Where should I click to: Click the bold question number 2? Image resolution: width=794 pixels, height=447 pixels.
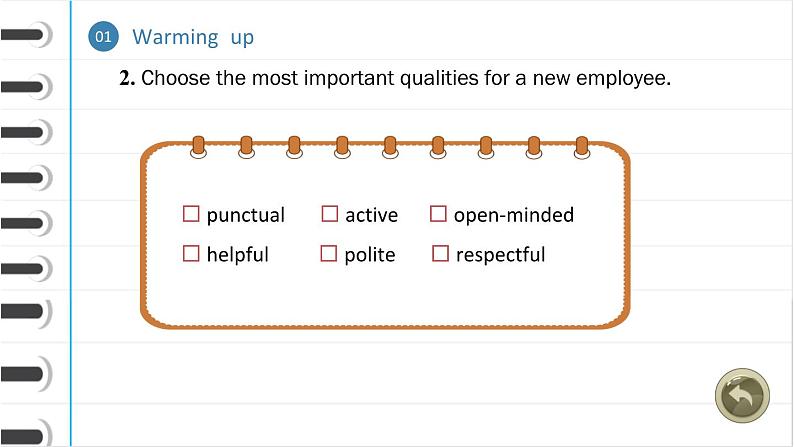tap(127, 78)
